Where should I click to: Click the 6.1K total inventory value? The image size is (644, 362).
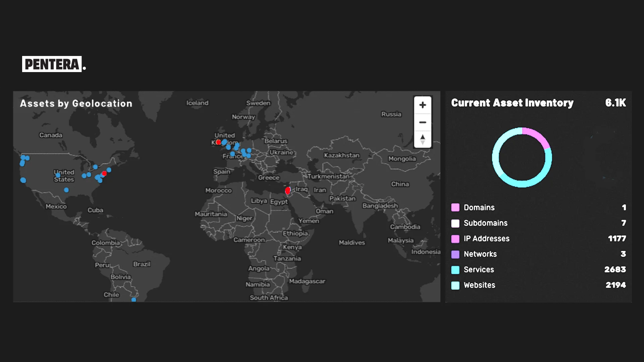615,103
